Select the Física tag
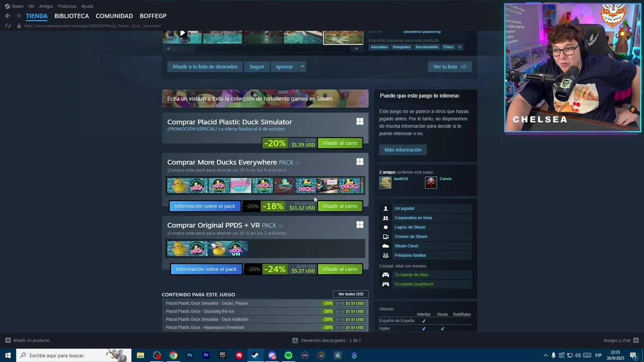 pyautogui.click(x=448, y=47)
